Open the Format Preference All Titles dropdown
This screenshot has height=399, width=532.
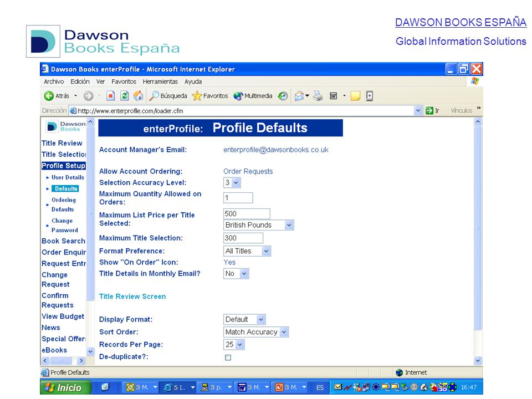pos(247,251)
